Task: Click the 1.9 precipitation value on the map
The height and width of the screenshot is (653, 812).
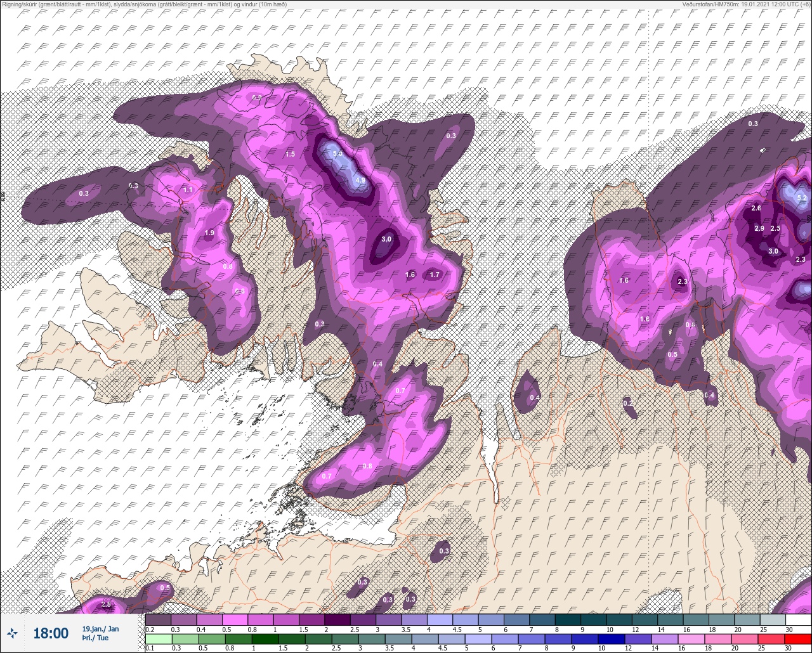Action: pos(210,233)
